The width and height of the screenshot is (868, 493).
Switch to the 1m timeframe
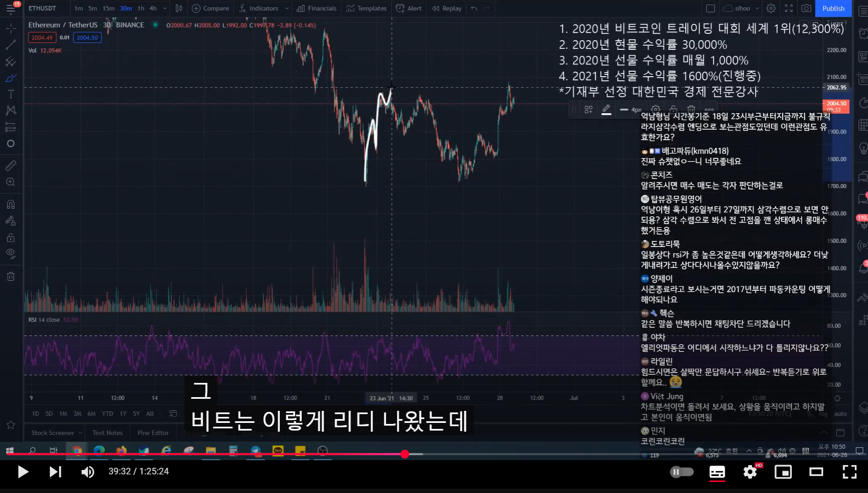79,8
